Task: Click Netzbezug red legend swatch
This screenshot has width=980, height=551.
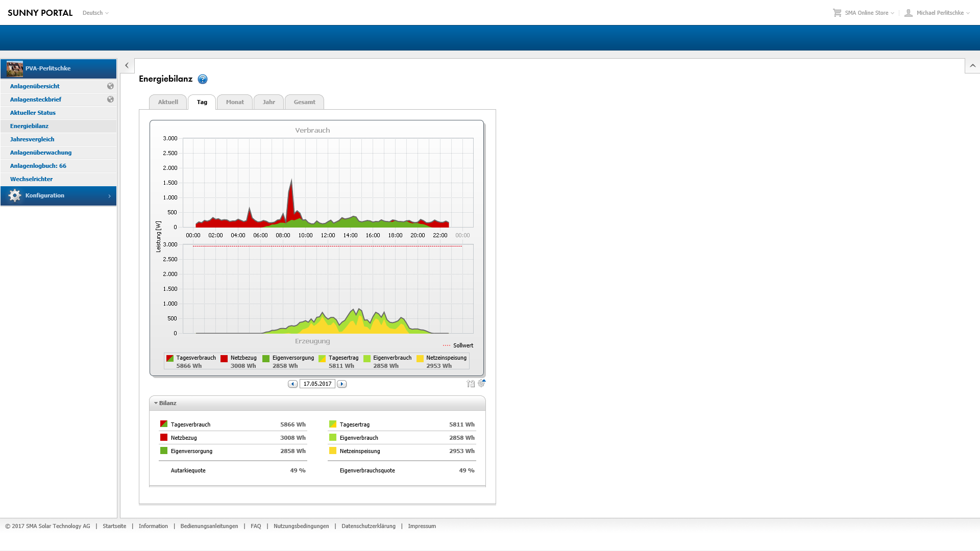Action: (x=224, y=359)
